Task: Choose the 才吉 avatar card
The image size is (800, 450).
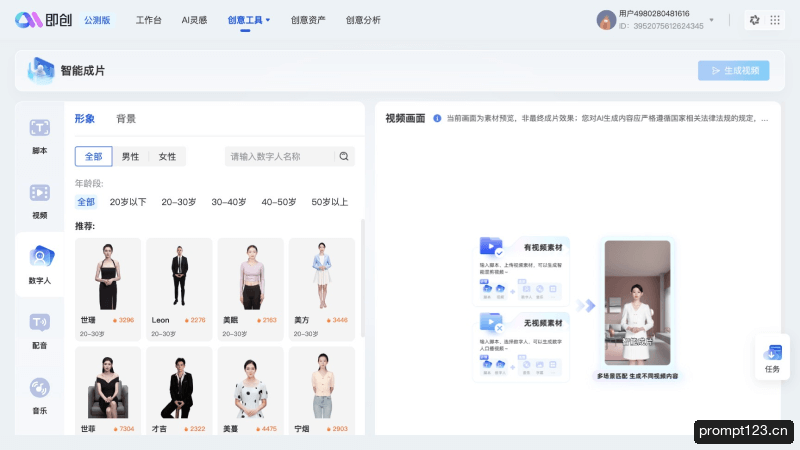Action: (x=179, y=391)
